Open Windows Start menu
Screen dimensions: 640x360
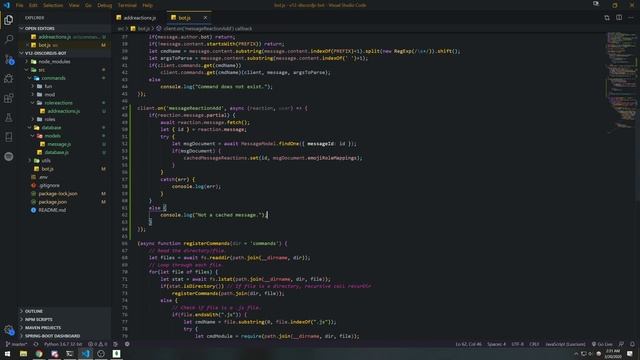pos(7,353)
